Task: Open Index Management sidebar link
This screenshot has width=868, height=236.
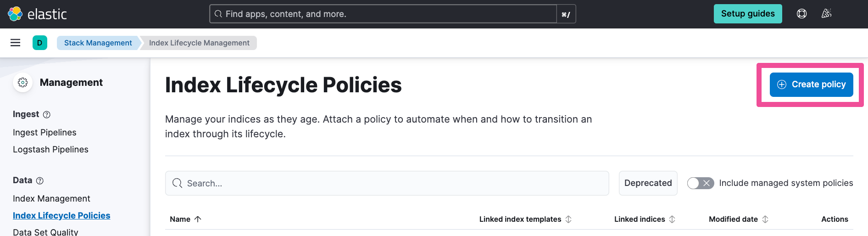Action: 51,199
